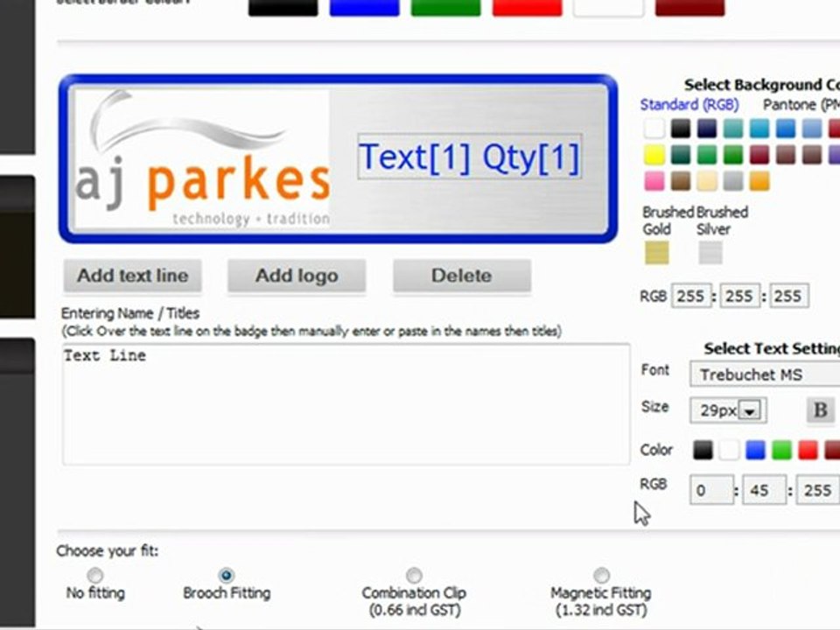840x630 pixels.
Task: Switch to the Standard (RGB) tab
Action: (x=689, y=104)
